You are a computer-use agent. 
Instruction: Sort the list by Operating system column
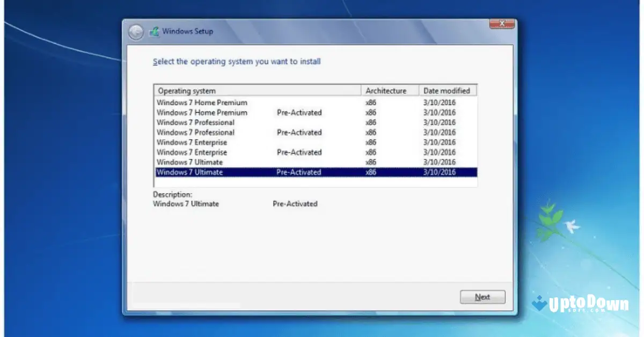coord(187,90)
